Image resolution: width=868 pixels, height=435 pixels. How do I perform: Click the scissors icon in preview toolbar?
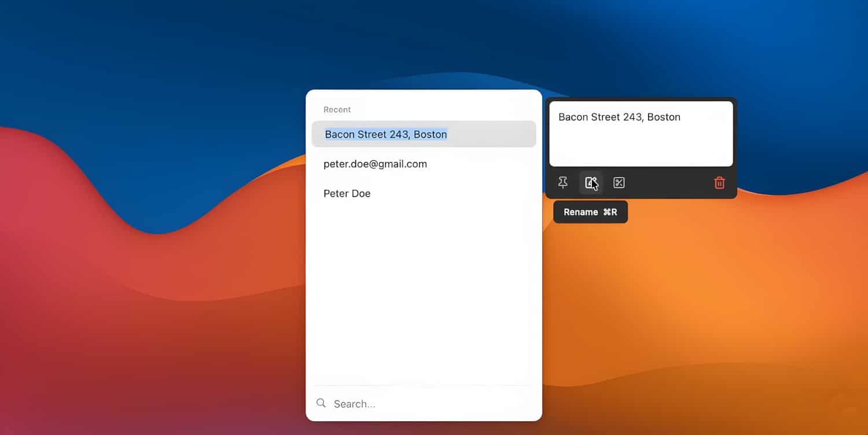(x=619, y=183)
